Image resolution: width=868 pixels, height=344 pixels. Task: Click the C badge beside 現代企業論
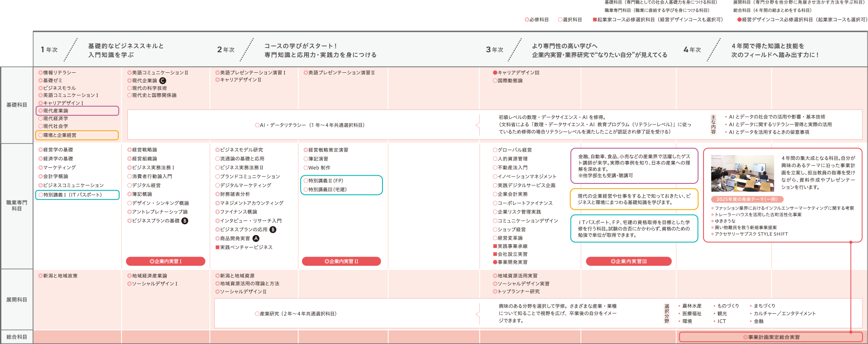[163, 81]
